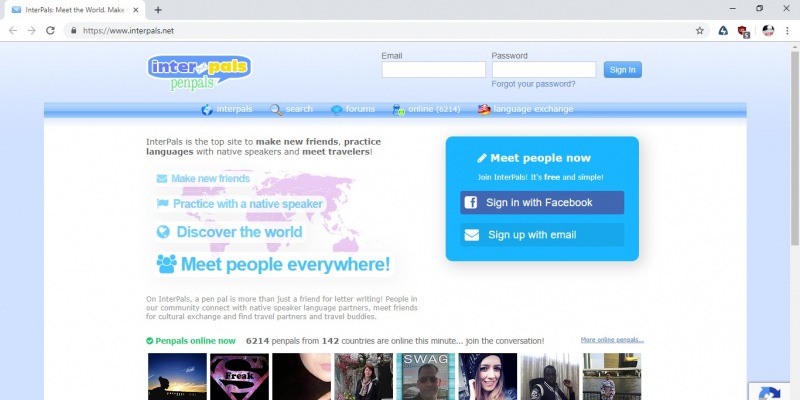Click Practice with a native speaker text
Screen dimensions: 800x400
click(247, 204)
